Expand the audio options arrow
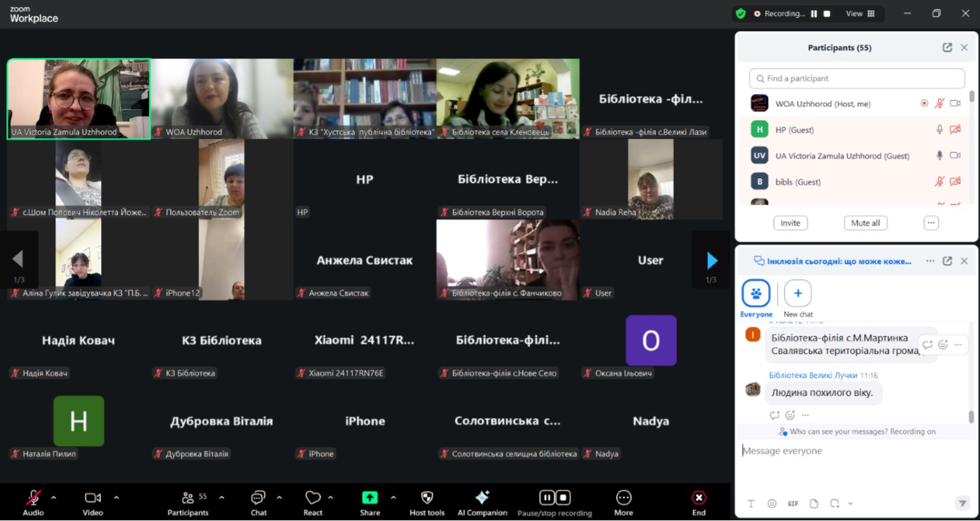 (x=53, y=497)
